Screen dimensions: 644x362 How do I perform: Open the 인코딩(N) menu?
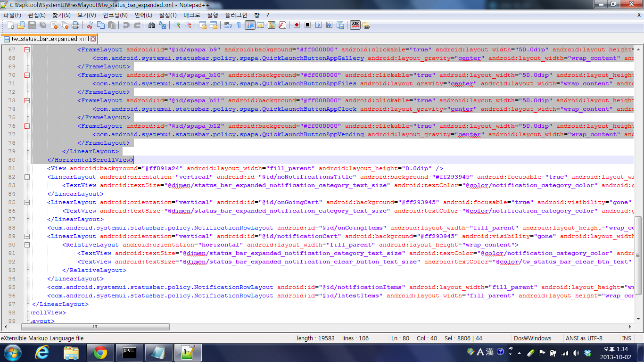pyautogui.click(x=115, y=15)
